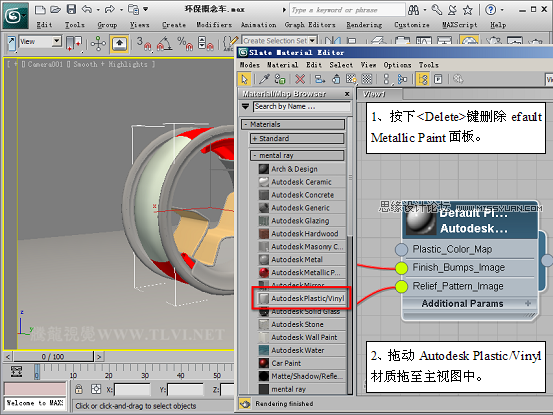Open the quick access toolbar dropdown arrow
This screenshot has height=415, width=553.
coord(146,10)
